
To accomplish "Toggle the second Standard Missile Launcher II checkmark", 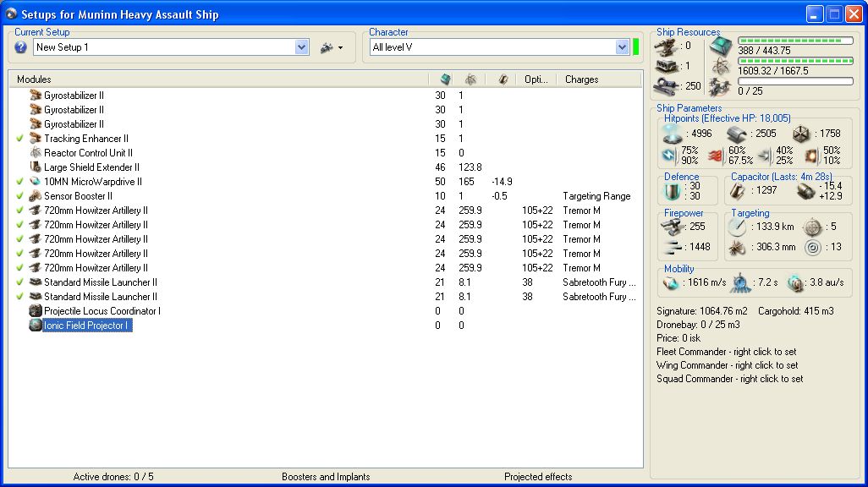I will click(20, 297).
